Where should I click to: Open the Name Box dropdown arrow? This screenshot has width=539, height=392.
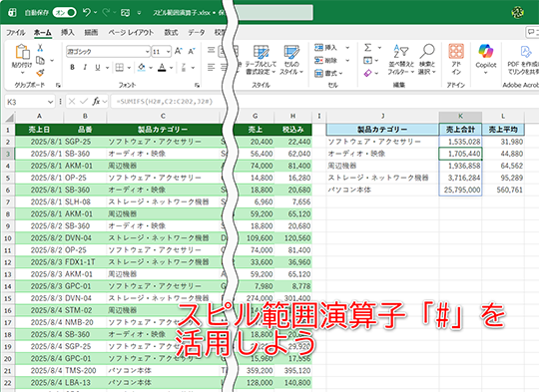[x=51, y=102]
